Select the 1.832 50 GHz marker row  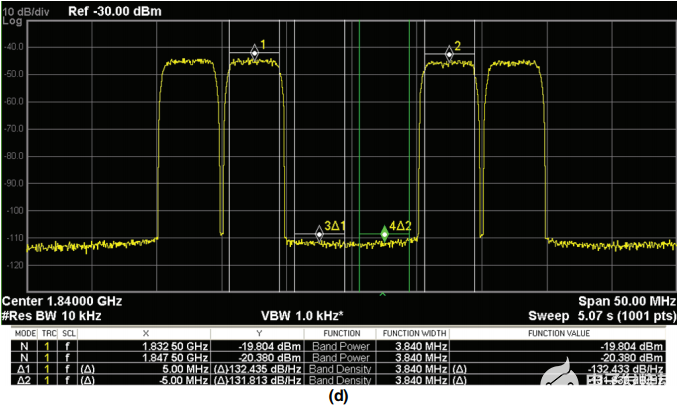[x=338, y=346]
